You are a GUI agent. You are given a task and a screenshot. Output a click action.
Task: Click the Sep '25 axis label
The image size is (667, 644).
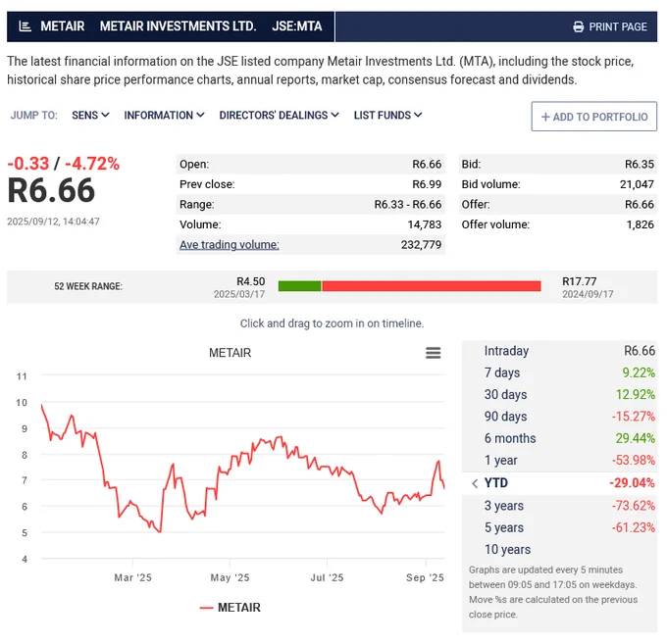(425, 577)
